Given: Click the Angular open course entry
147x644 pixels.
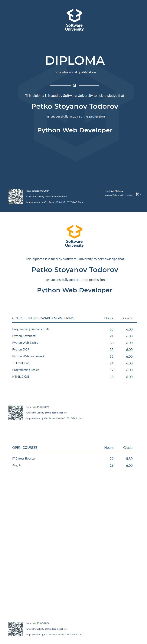Looking at the screenshot, I should point(17,465).
